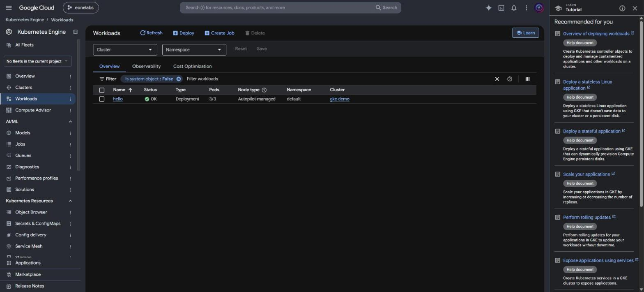The height and width of the screenshot is (292, 644).
Task: Switch to the Observability tab
Action: 146,66
